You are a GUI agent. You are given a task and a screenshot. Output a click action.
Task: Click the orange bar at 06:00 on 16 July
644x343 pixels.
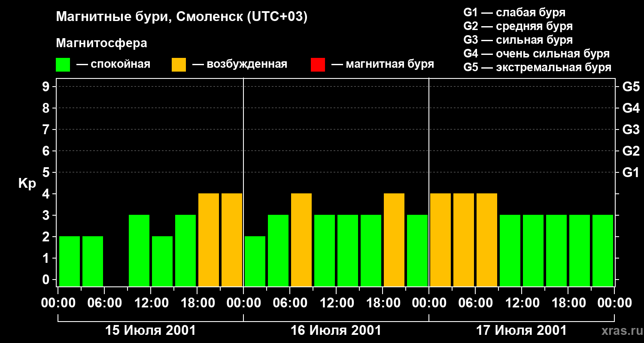301,240
